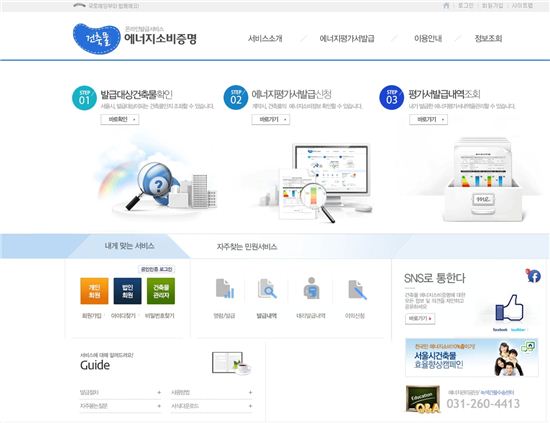Open the 서울시건축물 효율향상캠페인 banner
The width and height of the screenshot is (550, 423).
pyautogui.click(x=472, y=357)
